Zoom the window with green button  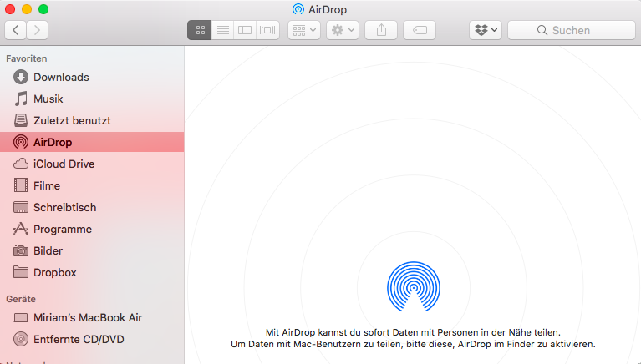43,9
